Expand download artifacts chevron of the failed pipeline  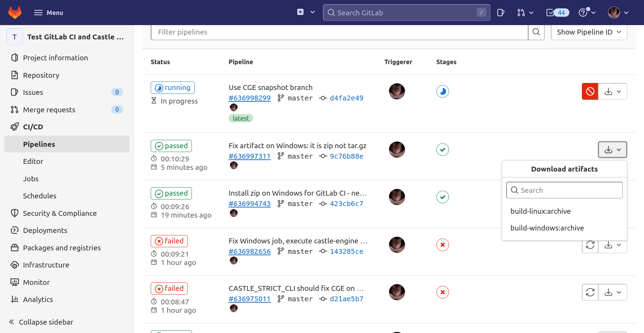[620, 245]
